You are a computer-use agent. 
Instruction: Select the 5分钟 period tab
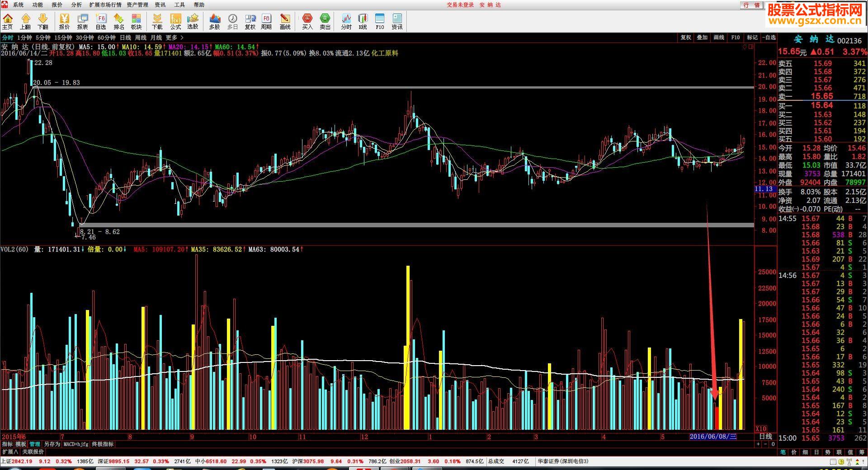pos(43,38)
